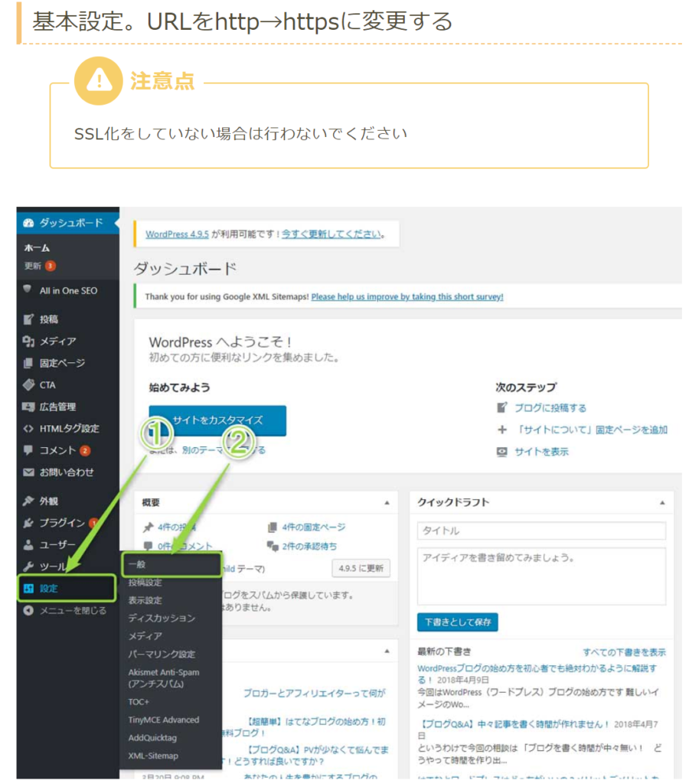This screenshot has width=689, height=784.
Task: Collapse the クイックドラフト widget arrow
Action: 662,502
